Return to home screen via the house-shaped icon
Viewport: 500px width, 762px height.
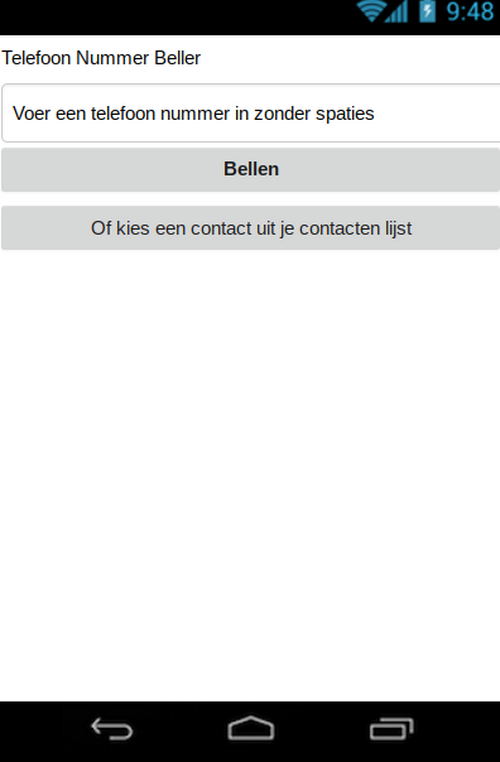pos(251,728)
